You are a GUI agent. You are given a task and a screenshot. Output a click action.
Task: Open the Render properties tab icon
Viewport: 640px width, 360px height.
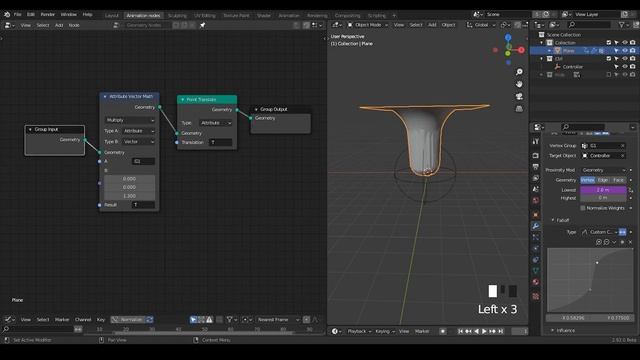click(536, 156)
